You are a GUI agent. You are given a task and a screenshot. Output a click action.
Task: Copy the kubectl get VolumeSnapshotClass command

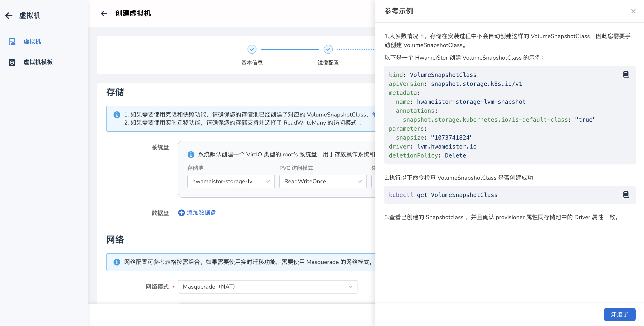[626, 194]
